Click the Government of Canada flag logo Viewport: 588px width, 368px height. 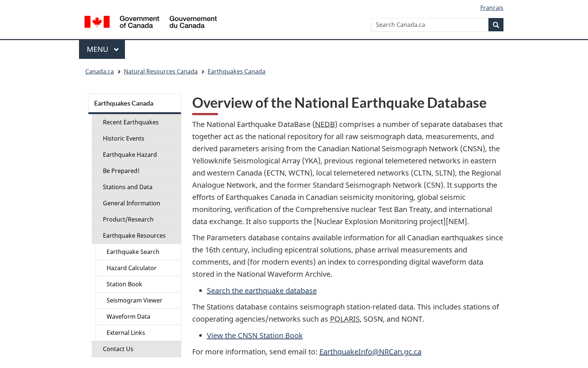(151, 22)
